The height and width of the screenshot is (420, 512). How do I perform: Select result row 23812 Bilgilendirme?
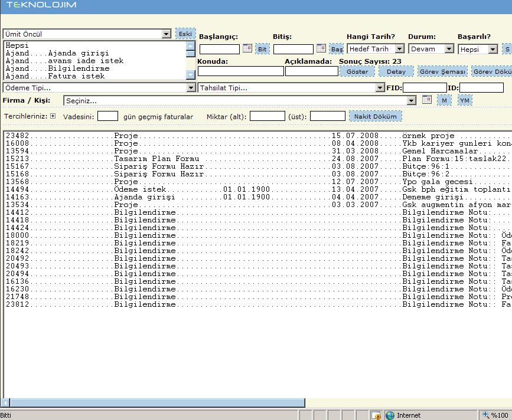pos(258,304)
